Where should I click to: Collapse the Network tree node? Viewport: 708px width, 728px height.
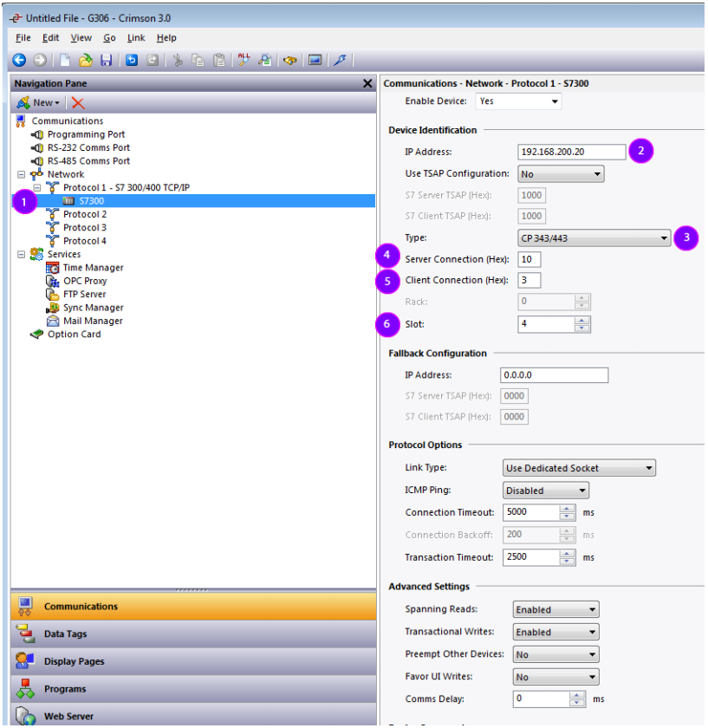[22, 174]
